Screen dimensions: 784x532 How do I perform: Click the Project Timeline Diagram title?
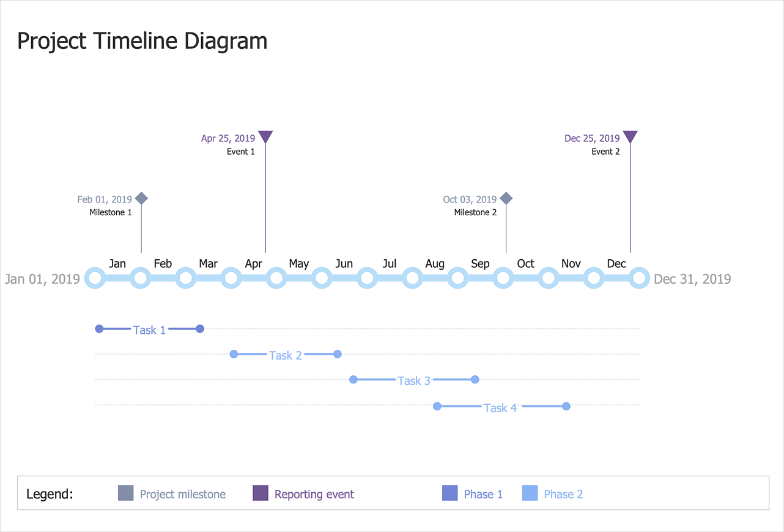pos(142,41)
